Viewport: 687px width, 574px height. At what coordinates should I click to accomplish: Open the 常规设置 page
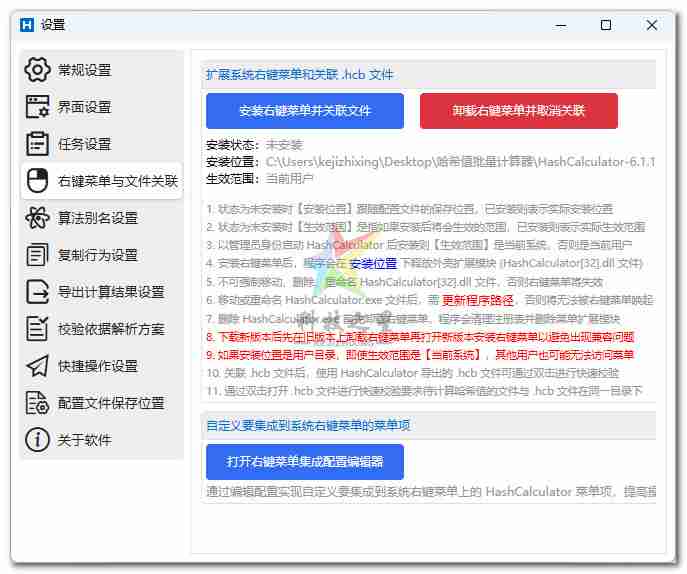[x=103, y=70]
